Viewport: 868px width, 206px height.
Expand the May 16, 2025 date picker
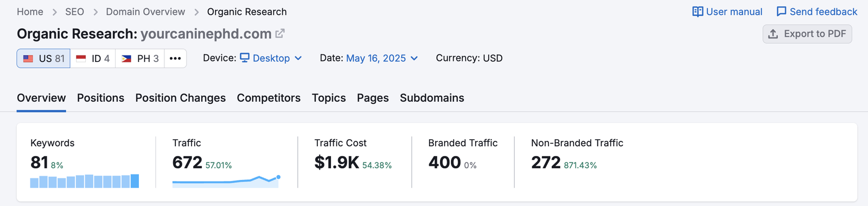[x=382, y=58]
